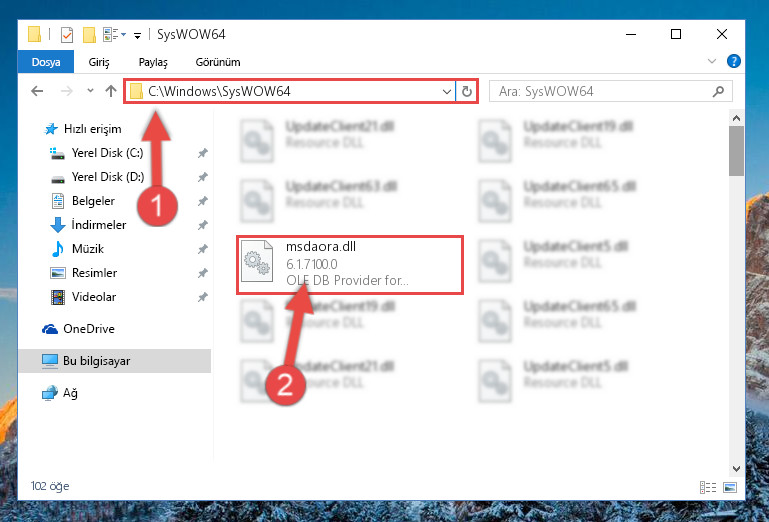Minimize the SysWOW64 window
The width and height of the screenshot is (769, 522).
tap(631, 34)
